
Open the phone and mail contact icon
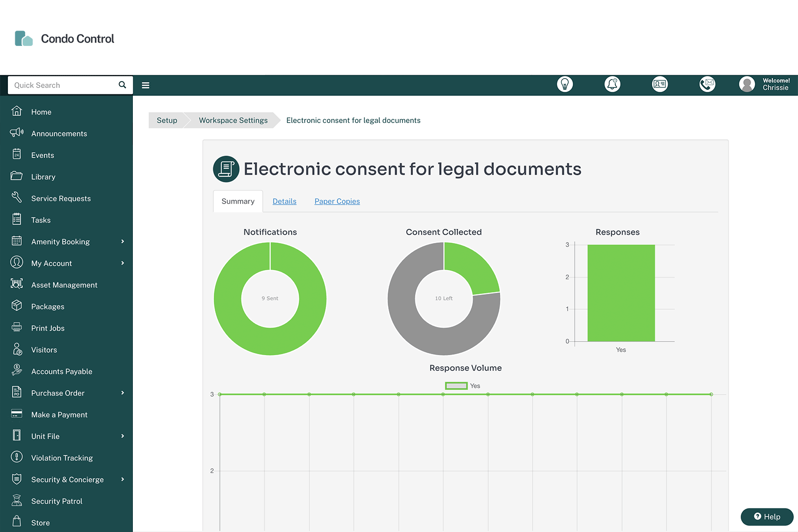click(708, 84)
